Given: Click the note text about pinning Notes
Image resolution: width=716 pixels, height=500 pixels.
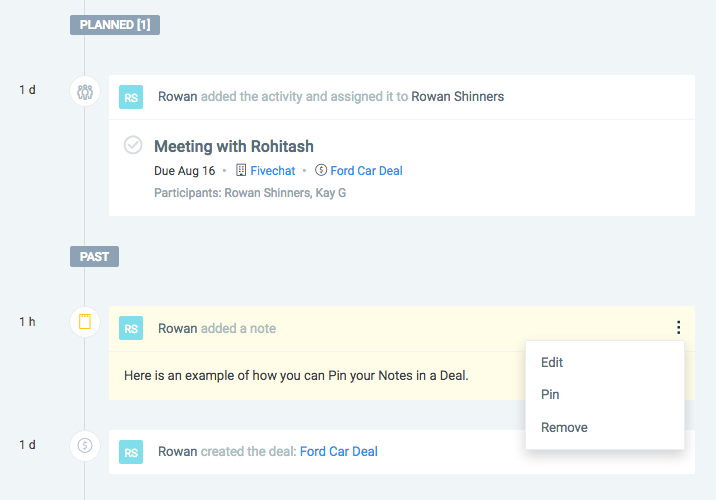Looking at the screenshot, I should coord(296,375).
